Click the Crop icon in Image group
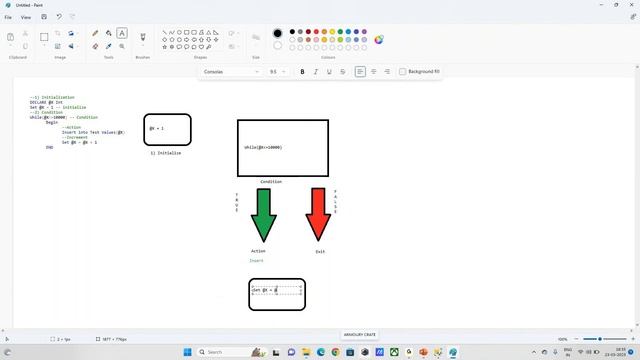The height and width of the screenshot is (360, 640). (58, 33)
